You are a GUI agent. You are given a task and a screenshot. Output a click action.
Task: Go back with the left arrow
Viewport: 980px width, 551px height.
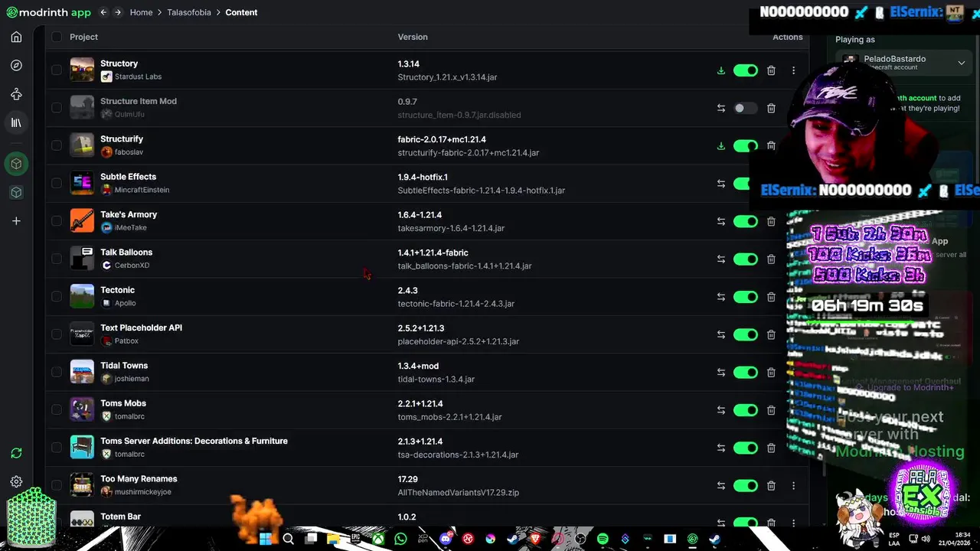pyautogui.click(x=103, y=12)
